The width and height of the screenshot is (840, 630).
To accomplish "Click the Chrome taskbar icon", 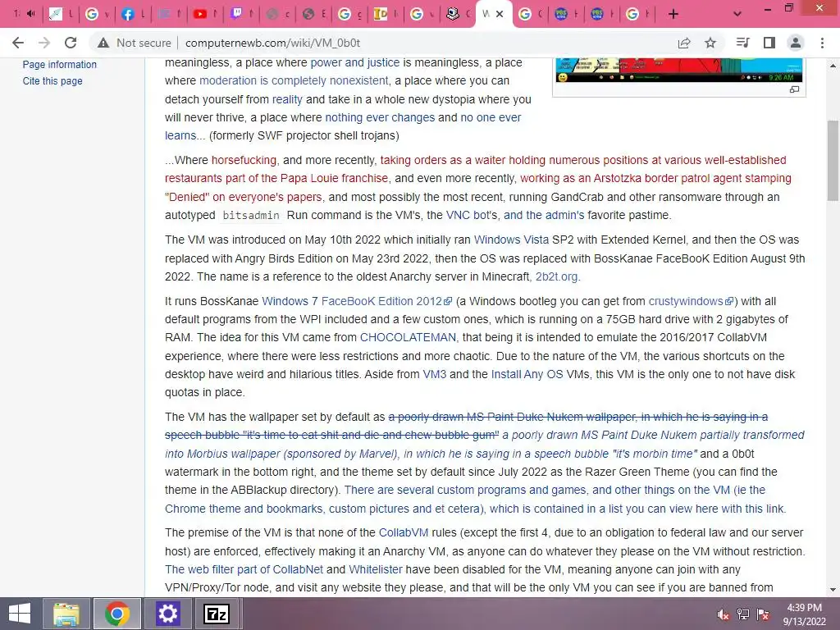I will click(116, 614).
